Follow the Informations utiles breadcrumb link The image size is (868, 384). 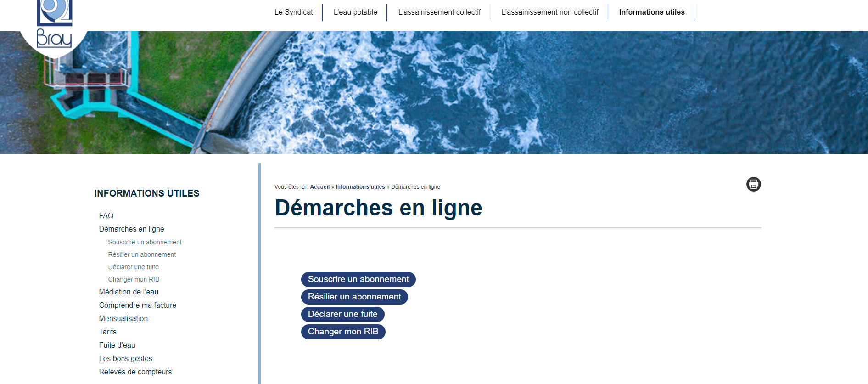360,187
